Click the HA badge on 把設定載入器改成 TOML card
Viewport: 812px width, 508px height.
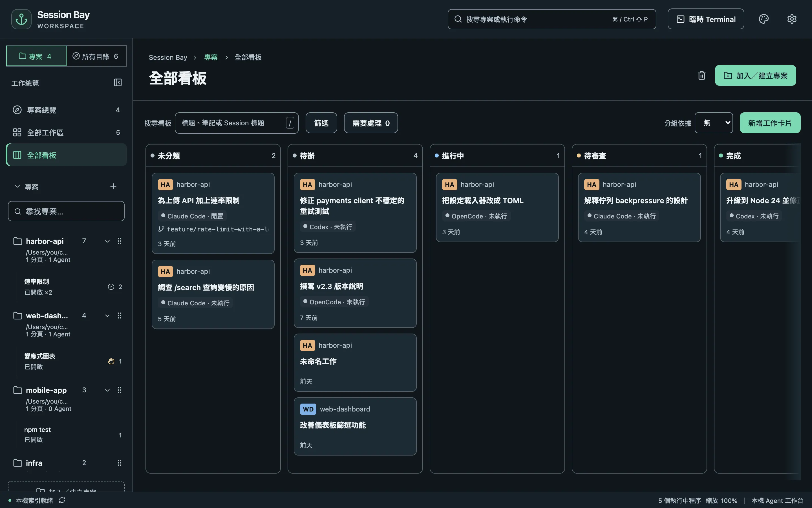click(450, 185)
